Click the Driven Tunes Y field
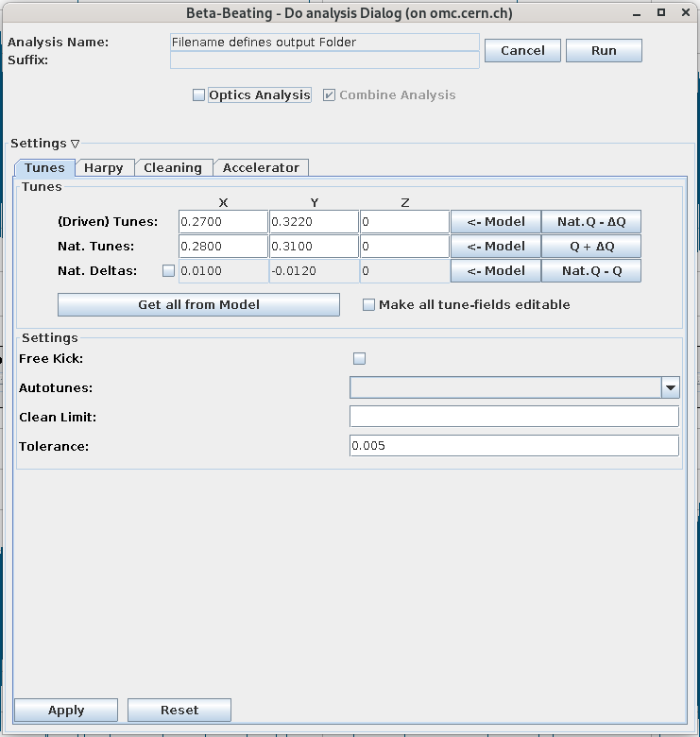This screenshot has height=737, width=700. pos(314,222)
